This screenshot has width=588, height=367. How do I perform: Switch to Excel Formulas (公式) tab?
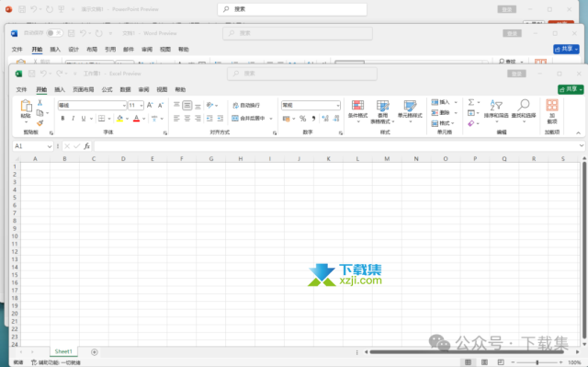point(107,90)
